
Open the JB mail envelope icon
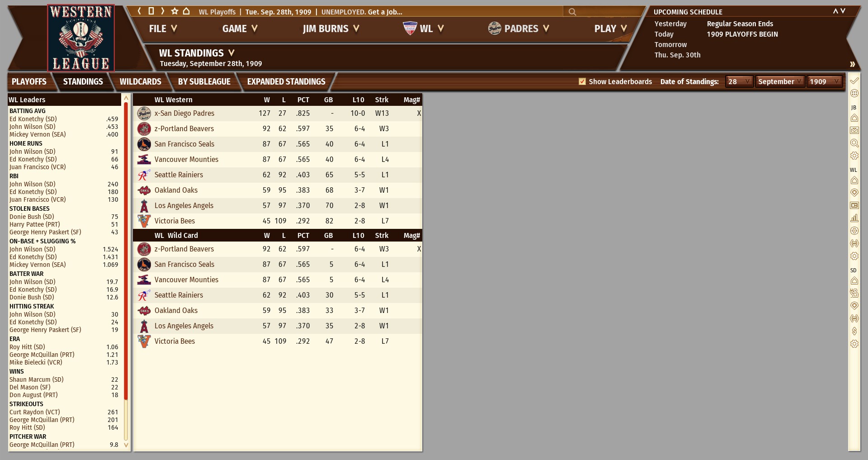854,130
